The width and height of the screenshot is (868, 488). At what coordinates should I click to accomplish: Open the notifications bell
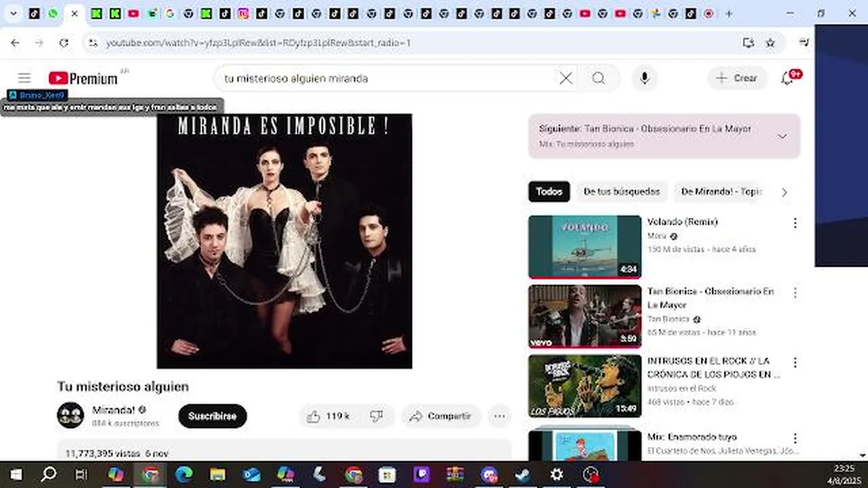789,77
